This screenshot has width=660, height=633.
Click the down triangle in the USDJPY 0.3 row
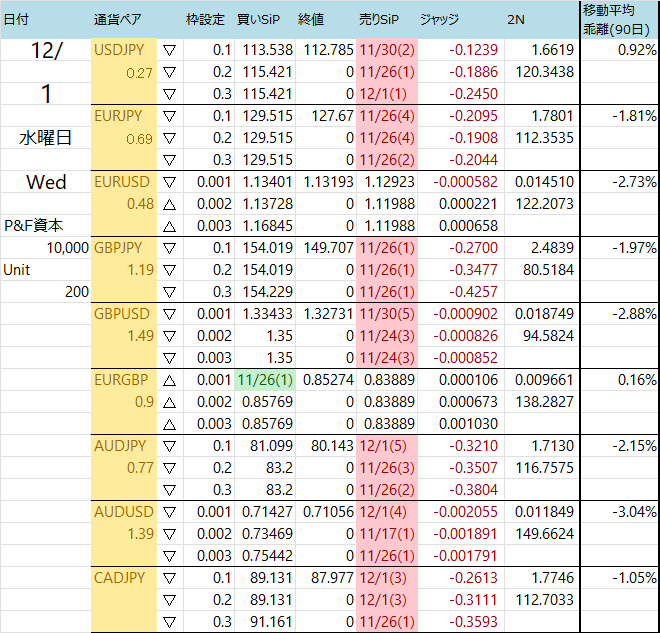coord(169,95)
